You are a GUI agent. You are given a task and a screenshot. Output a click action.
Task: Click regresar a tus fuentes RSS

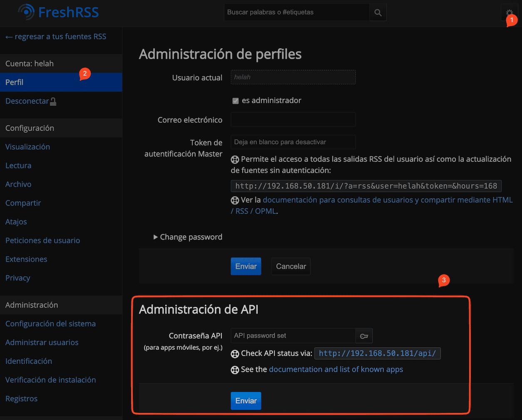coord(56,37)
